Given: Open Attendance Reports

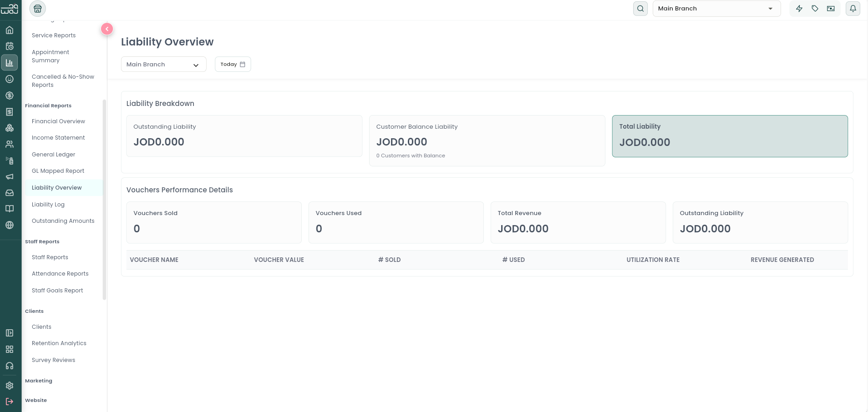Looking at the screenshot, I should pos(60,274).
